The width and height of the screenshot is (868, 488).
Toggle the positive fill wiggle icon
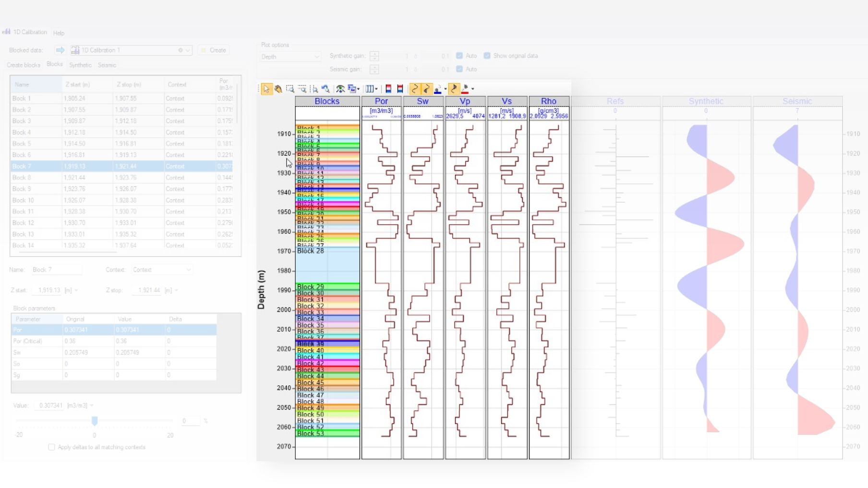point(454,89)
